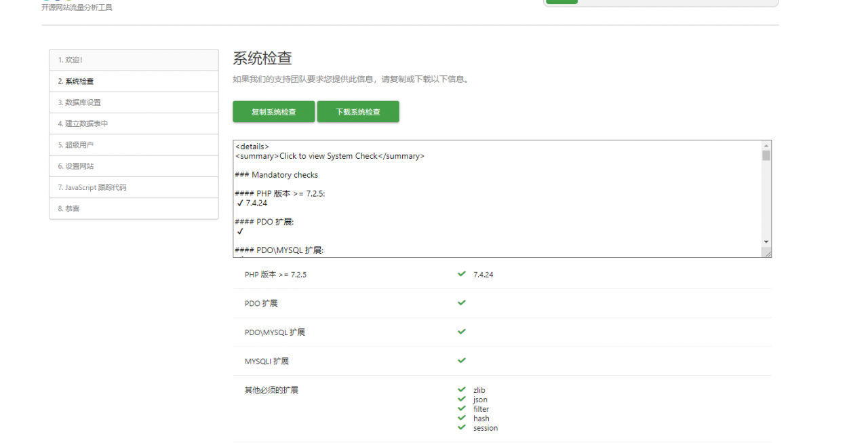Select step 1 welcome in sidebar
868x443 pixels.
134,60
